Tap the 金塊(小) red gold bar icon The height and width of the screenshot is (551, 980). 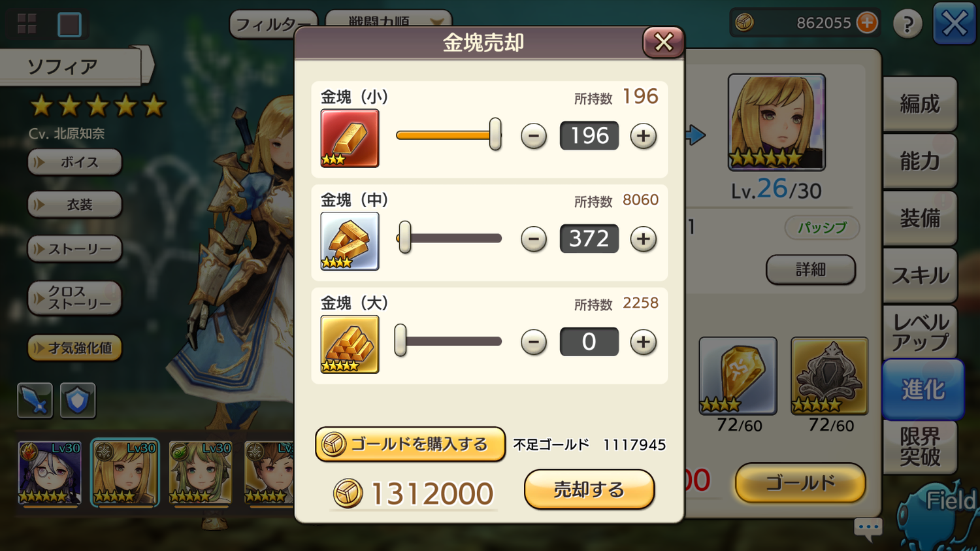click(350, 138)
